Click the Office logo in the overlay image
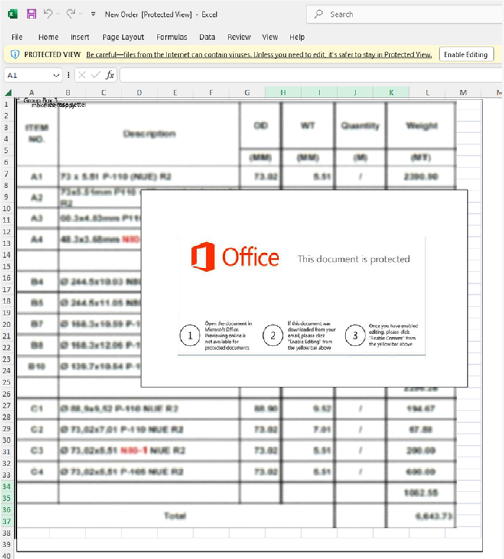This screenshot has width=504, height=559. click(235, 257)
